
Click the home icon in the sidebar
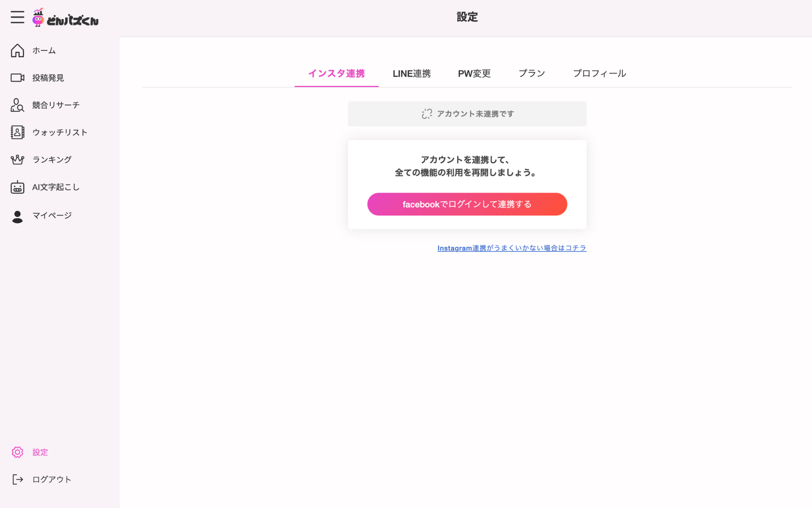(x=17, y=50)
